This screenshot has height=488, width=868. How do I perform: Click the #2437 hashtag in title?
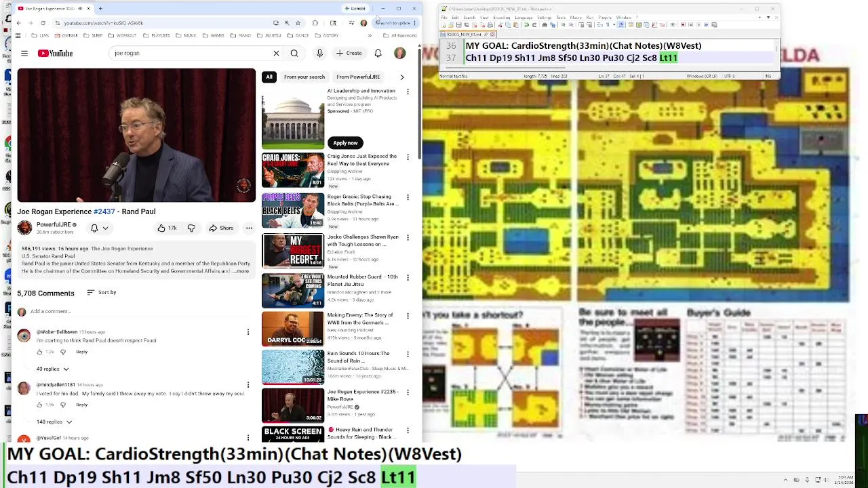point(104,211)
